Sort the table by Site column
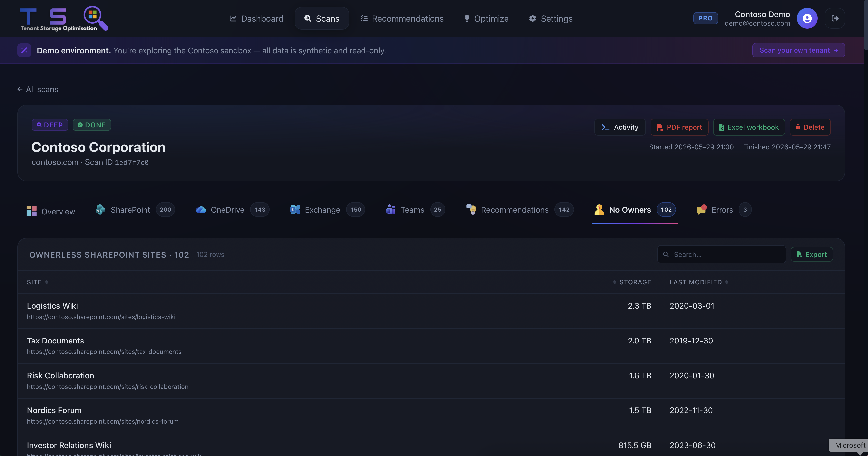868x456 pixels. [38, 282]
